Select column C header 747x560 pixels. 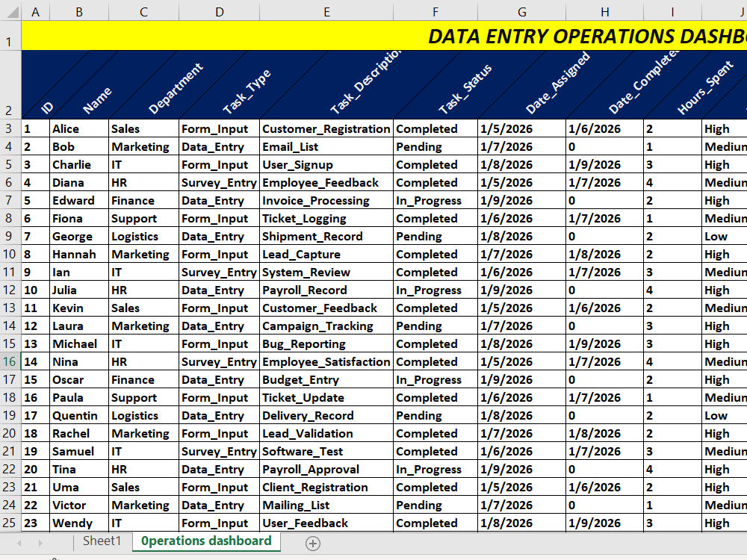[143, 13]
